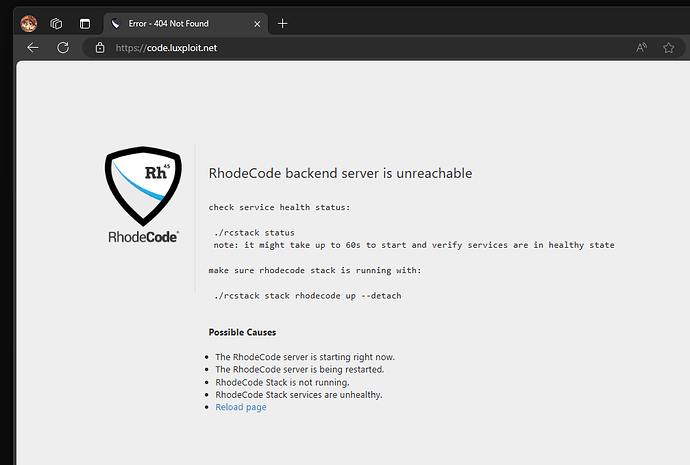Go back to the previous page
The width and height of the screenshot is (690, 465).
coord(33,47)
